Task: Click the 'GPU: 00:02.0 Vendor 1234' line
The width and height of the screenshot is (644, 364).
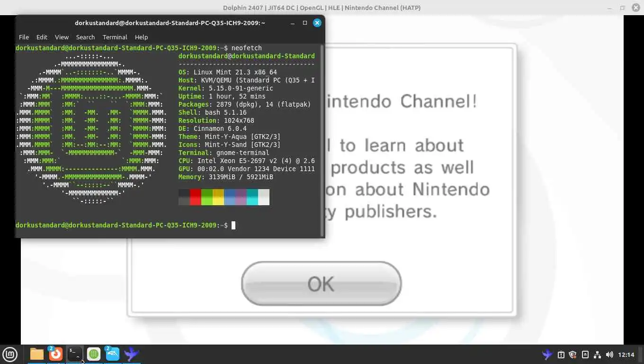Action: coord(247,169)
